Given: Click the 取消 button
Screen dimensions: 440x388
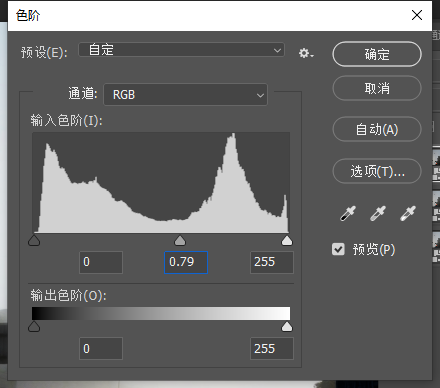Looking at the screenshot, I should [377, 88].
